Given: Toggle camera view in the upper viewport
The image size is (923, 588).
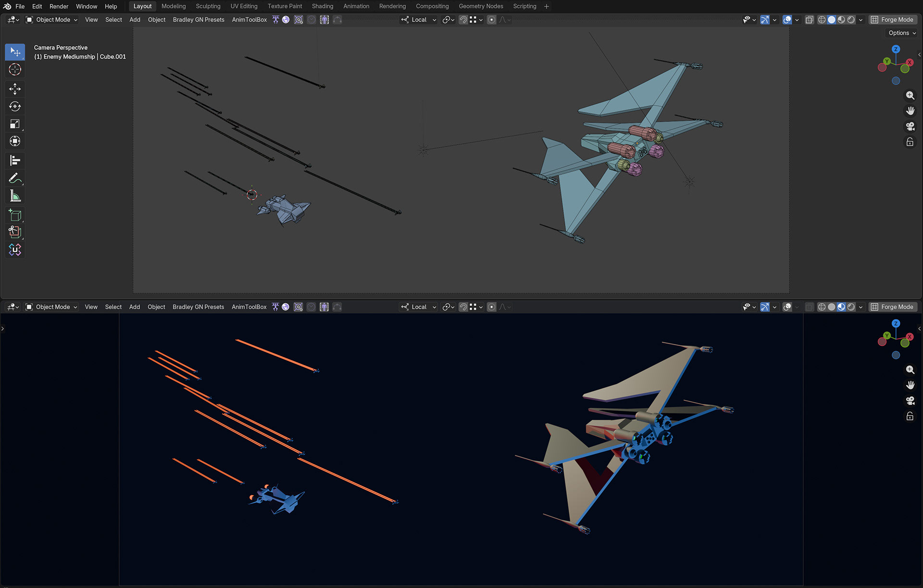Looking at the screenshot, I should coord(910,126).
